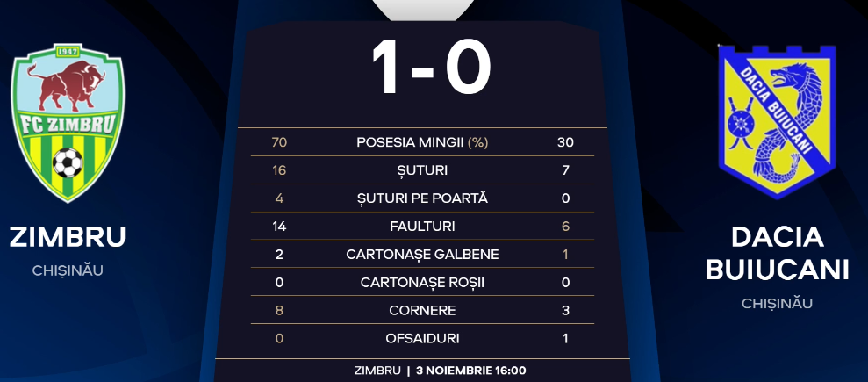Click the CARTONAȘE ROȘII label
The image size is (868, 382).
click(x=422, y=283)
